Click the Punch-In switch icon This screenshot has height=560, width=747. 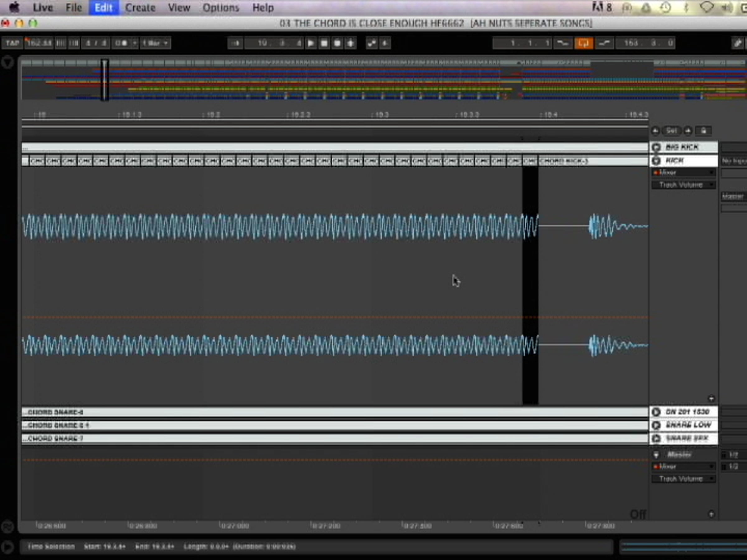tap(563, 43)
